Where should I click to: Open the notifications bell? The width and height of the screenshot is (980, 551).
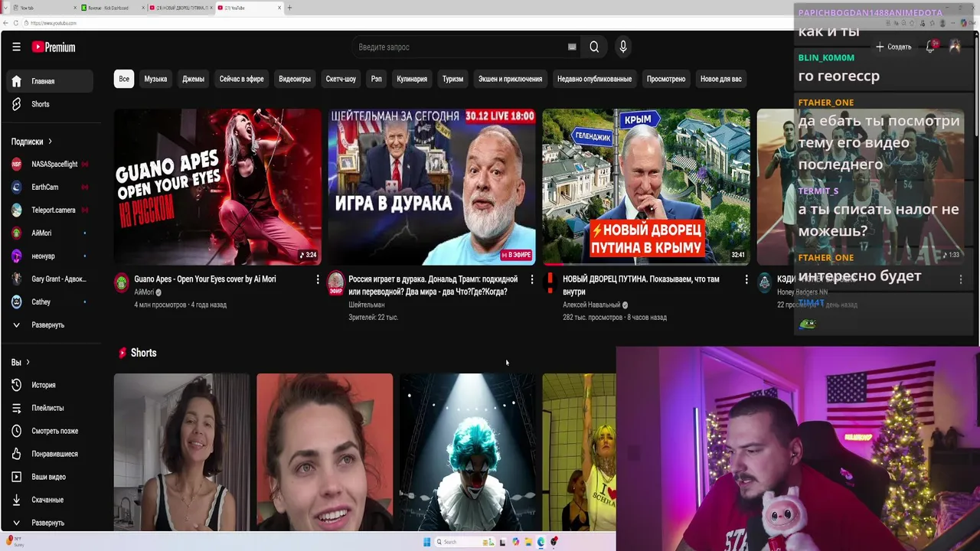(x=930, y=47)
